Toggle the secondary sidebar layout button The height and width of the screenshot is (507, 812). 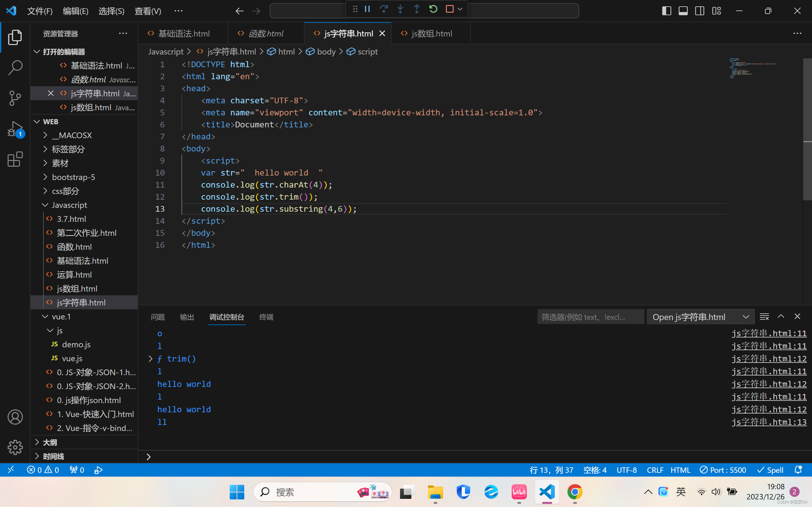point(700,11)
